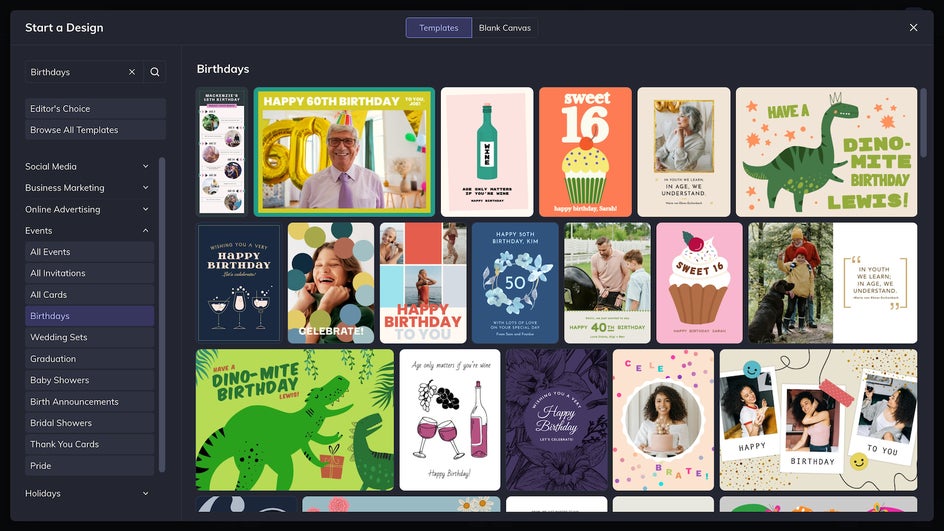Image resolution: width=944 pixels, height=531 pixels.
Task: Select All Cards in sidebar
Action: (x=90, y=294)
